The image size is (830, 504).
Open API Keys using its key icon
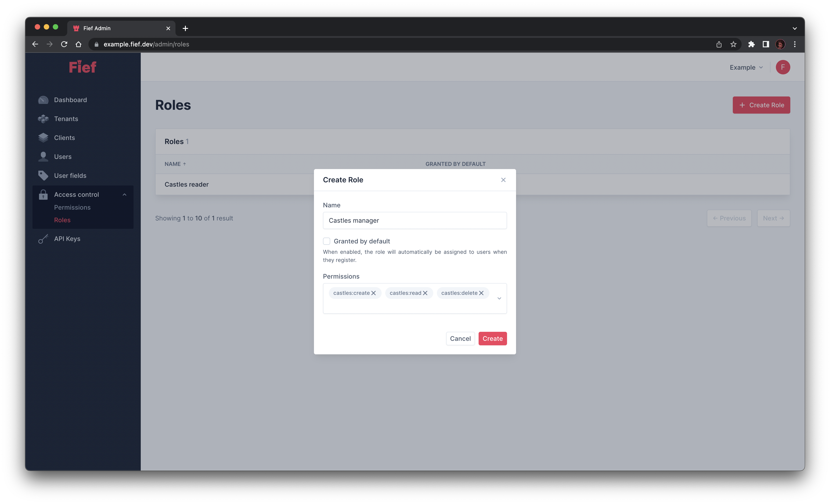[x=43, y=239]
